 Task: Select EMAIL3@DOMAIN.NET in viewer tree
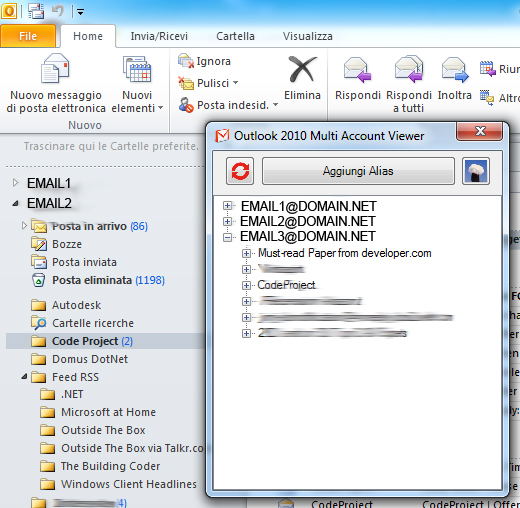[308, 236]
